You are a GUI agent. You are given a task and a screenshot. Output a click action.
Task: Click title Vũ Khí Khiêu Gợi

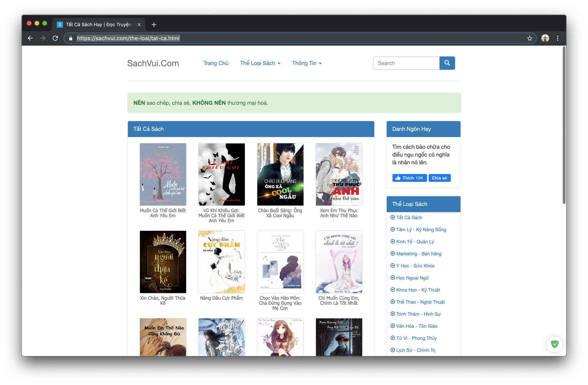(x=222, y=216)
